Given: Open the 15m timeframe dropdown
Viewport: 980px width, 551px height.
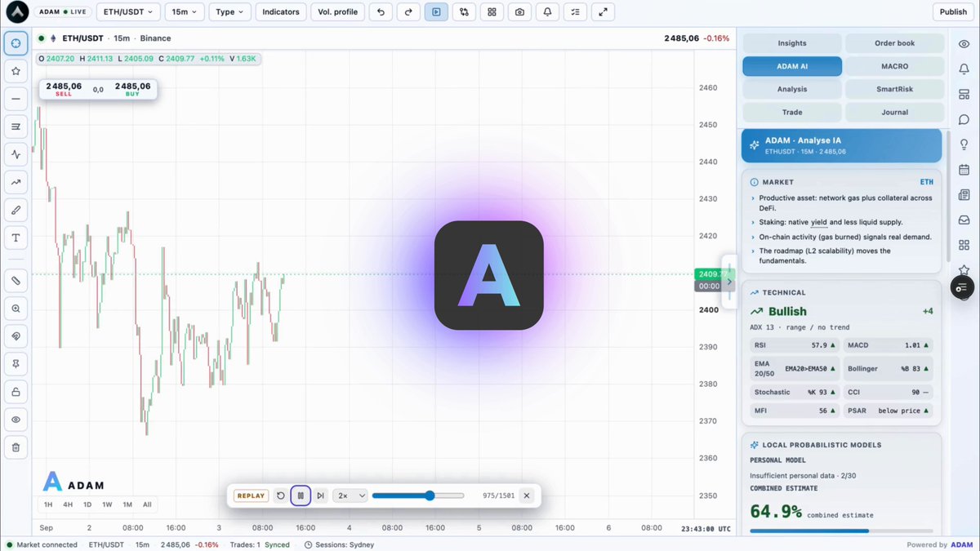Looking at the screenshot, I should pyautogui.click(x=184, y=12).
